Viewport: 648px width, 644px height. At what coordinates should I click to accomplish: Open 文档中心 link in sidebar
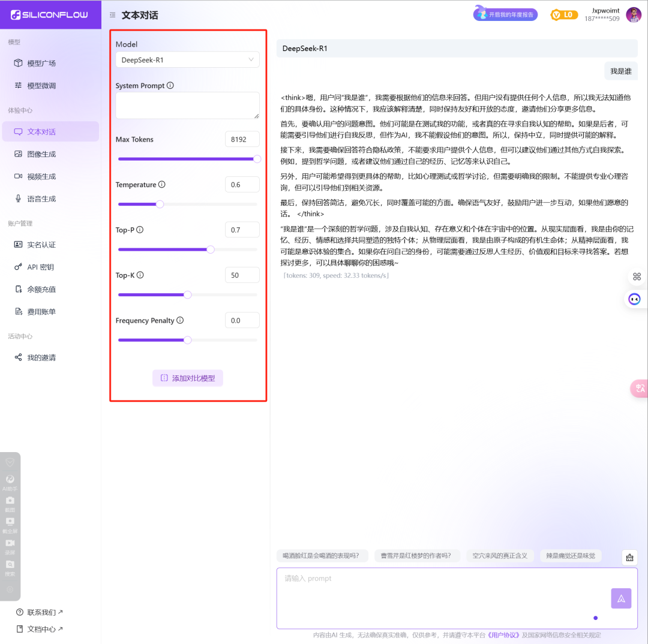(x=40, y=629)
